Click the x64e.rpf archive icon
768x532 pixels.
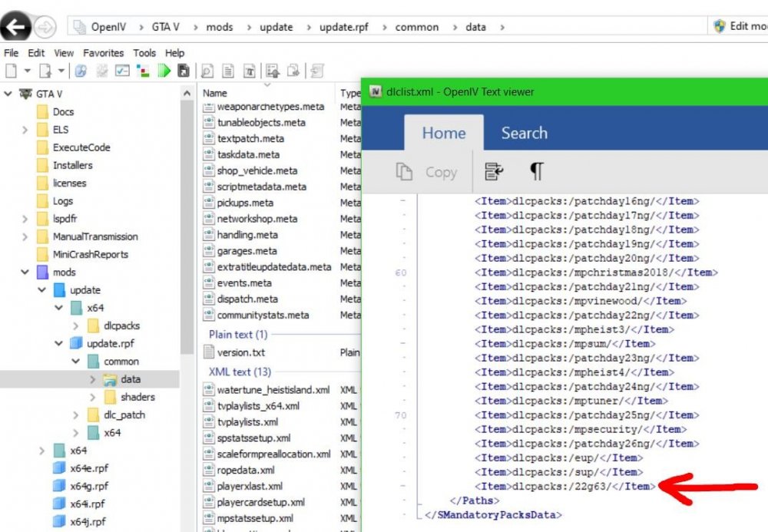point(59,468)
